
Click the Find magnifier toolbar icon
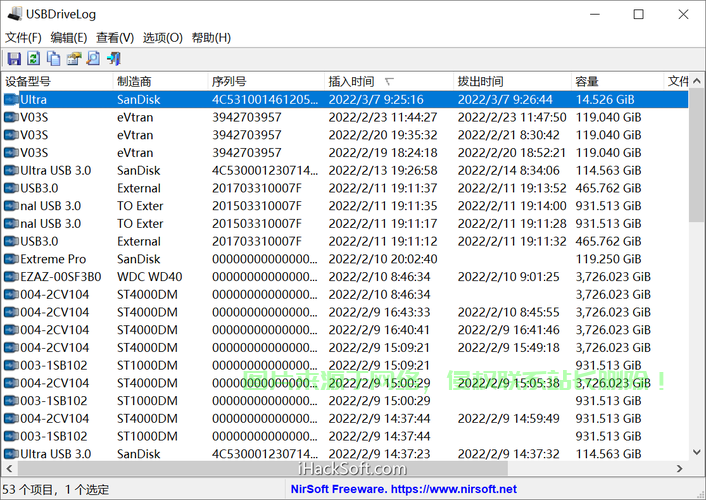click(x=94, y=59)
